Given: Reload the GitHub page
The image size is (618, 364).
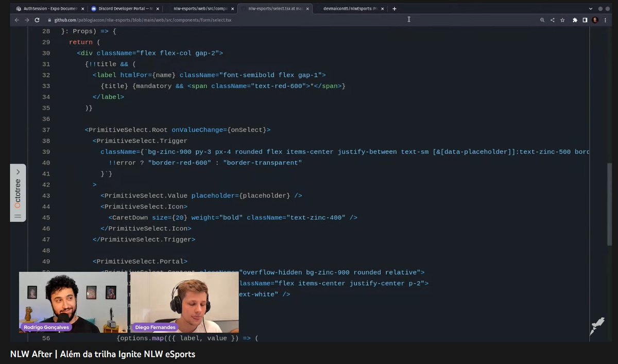Looking at the screenshot, I should [37, 20].
